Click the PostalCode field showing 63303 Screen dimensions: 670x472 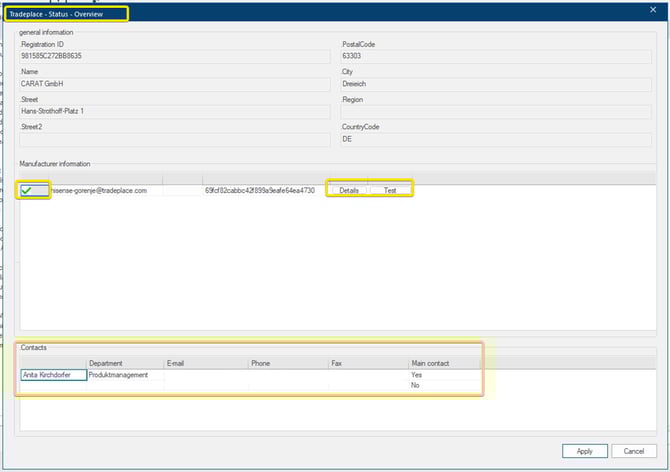pyautogui.click(x=498, y=56)
